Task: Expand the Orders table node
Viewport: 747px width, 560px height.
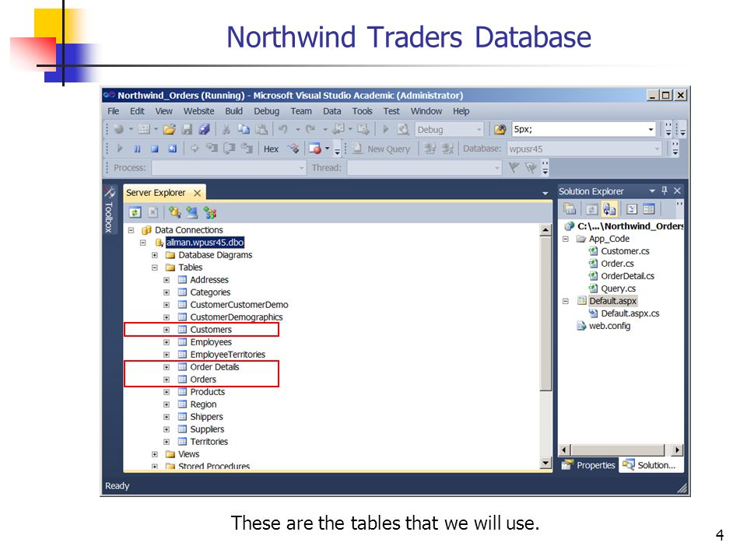Action: [x=167, y=380]
